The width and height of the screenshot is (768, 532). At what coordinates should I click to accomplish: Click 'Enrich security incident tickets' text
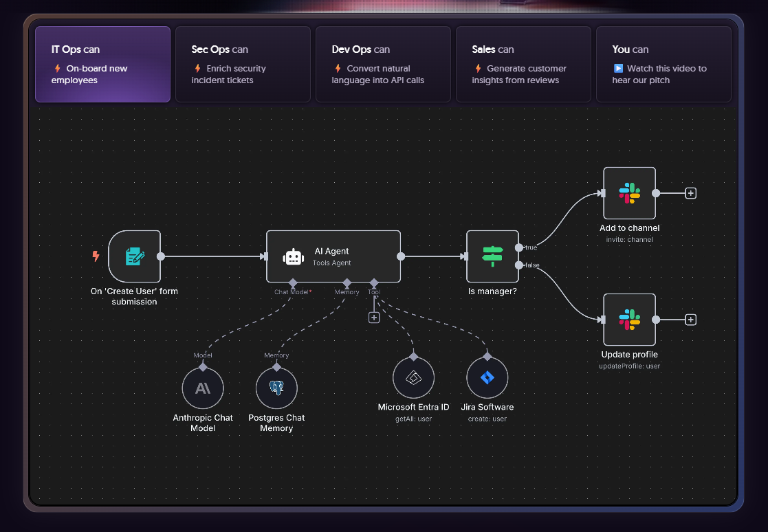229,74
